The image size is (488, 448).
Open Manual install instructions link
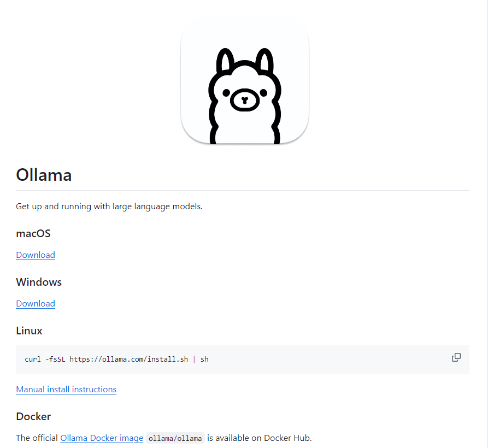coord(66,389)
